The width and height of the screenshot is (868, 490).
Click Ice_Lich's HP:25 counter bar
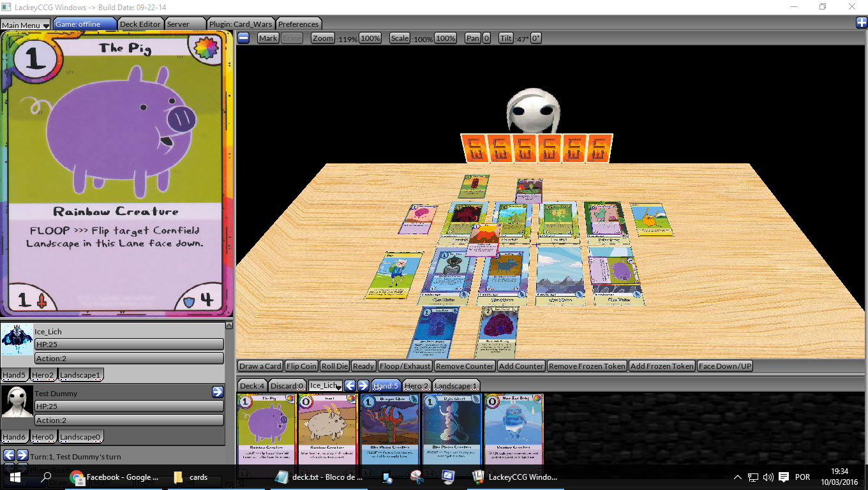tap(129, 345)
